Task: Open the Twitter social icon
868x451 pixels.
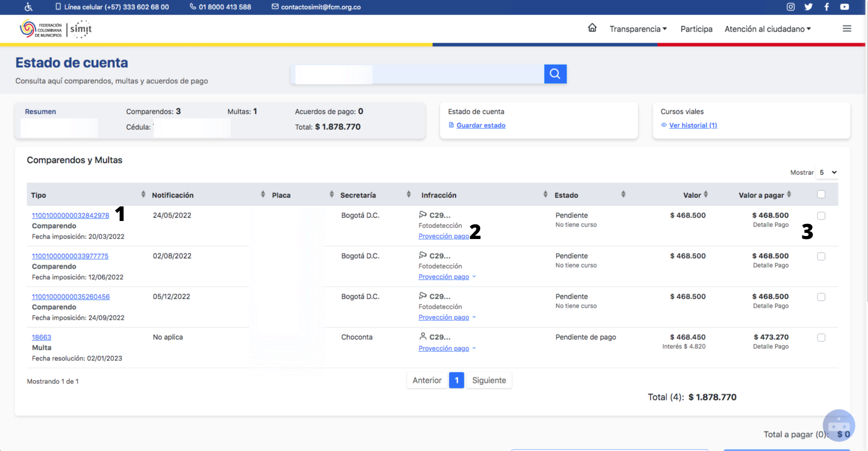Action: pyautogui.click(x=808, y=7)
